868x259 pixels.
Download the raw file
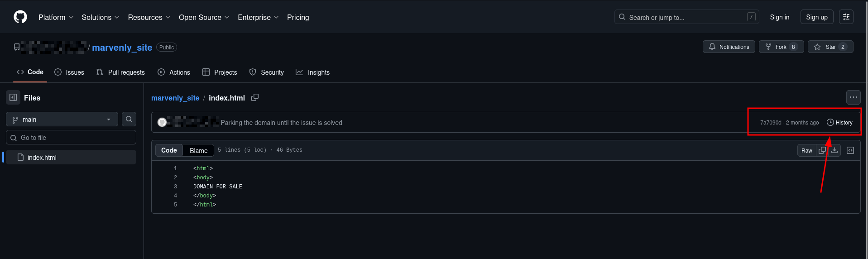[x=834, y=150]
